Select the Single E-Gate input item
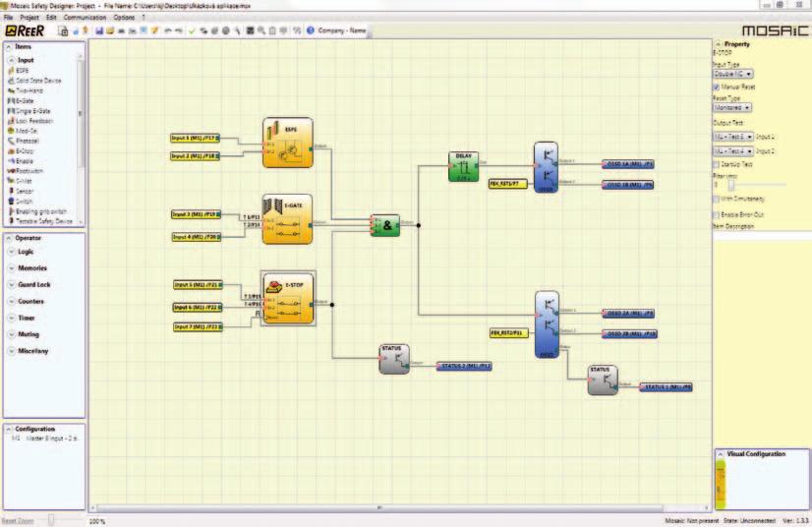Image resolution: width=812 pixels, height=527 pixels. coord(29,111)
